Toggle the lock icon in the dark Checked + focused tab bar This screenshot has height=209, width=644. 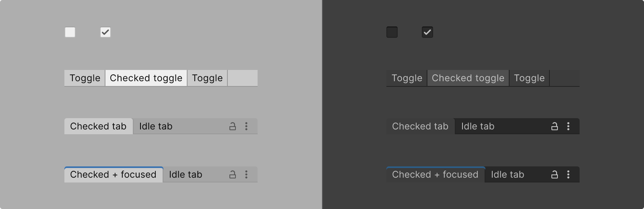(x=555, y=175)
